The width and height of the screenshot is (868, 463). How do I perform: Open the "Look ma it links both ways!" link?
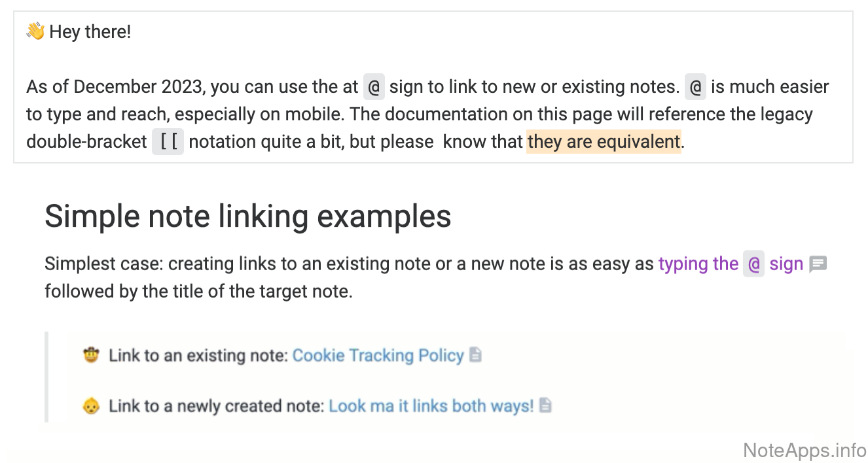[x=431, y=405]
